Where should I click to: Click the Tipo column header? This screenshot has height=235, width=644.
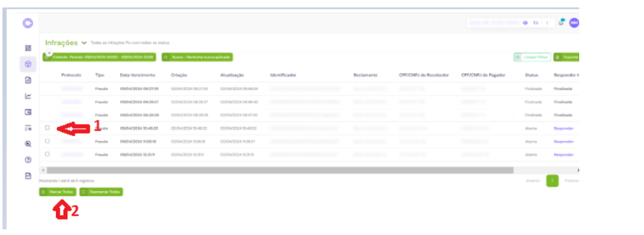click(x=100, y=75)
